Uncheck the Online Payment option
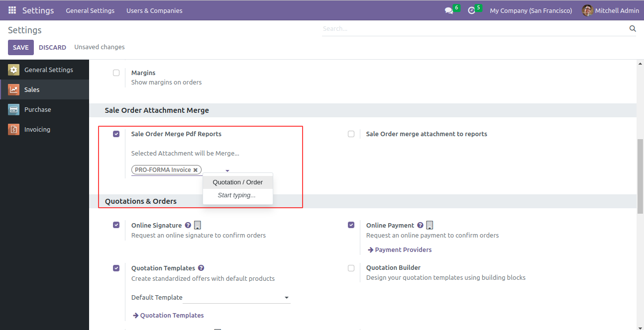 pyautogui.click(x=351, y=225)
